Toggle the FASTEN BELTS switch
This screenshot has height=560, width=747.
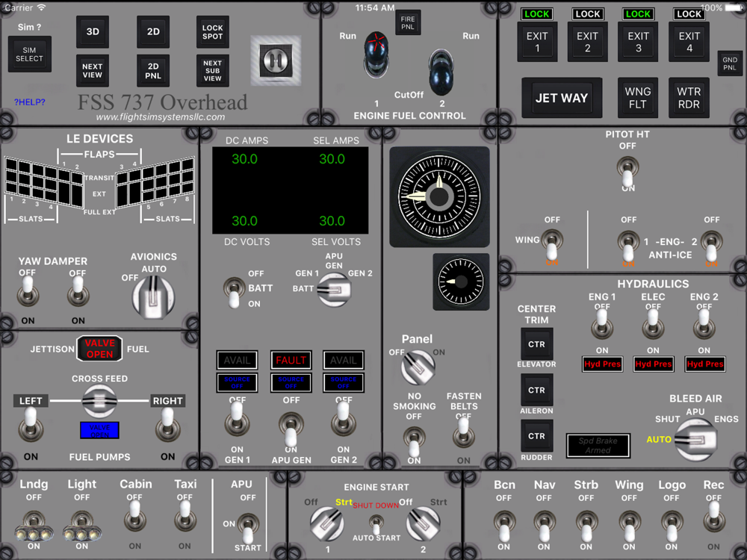[x=464, y=432]
